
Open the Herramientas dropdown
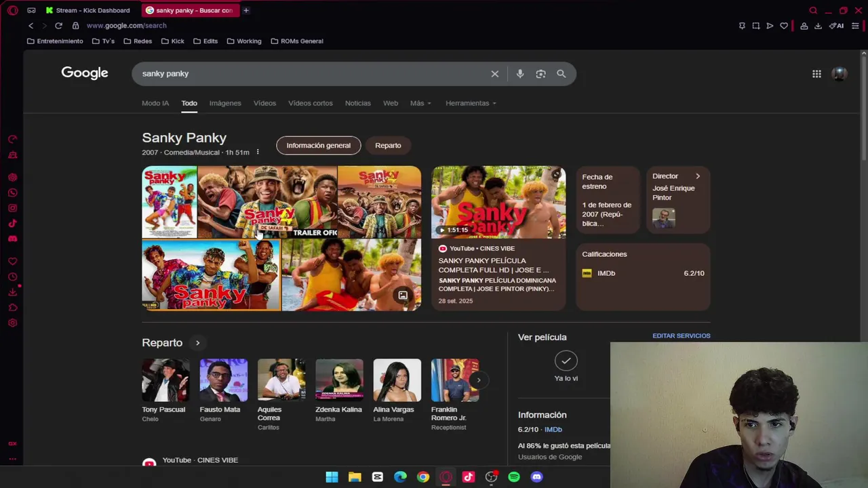pyautogui.click(x=471, y=103)
